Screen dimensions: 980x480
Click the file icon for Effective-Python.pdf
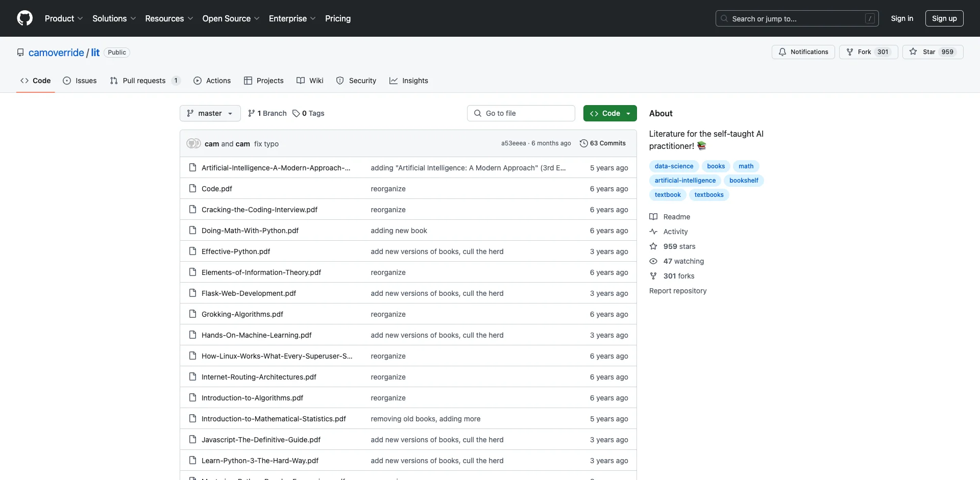(x=192, y=251)
